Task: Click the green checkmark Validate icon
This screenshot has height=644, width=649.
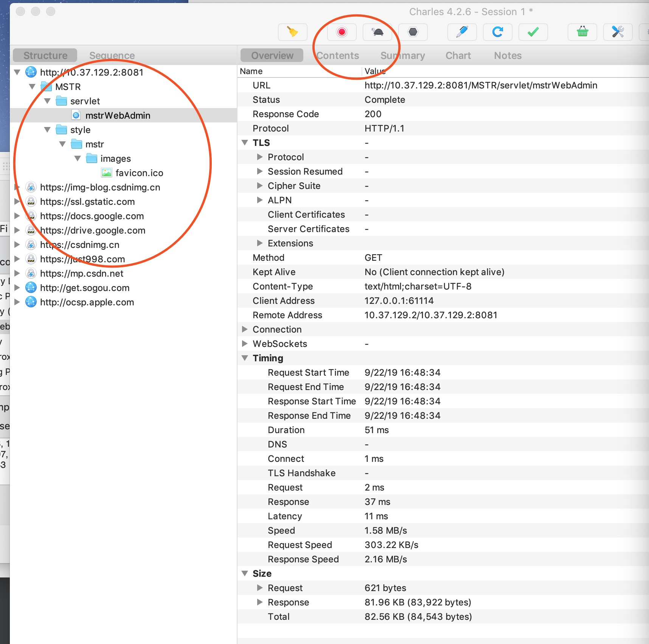Action: click(533, 32)
